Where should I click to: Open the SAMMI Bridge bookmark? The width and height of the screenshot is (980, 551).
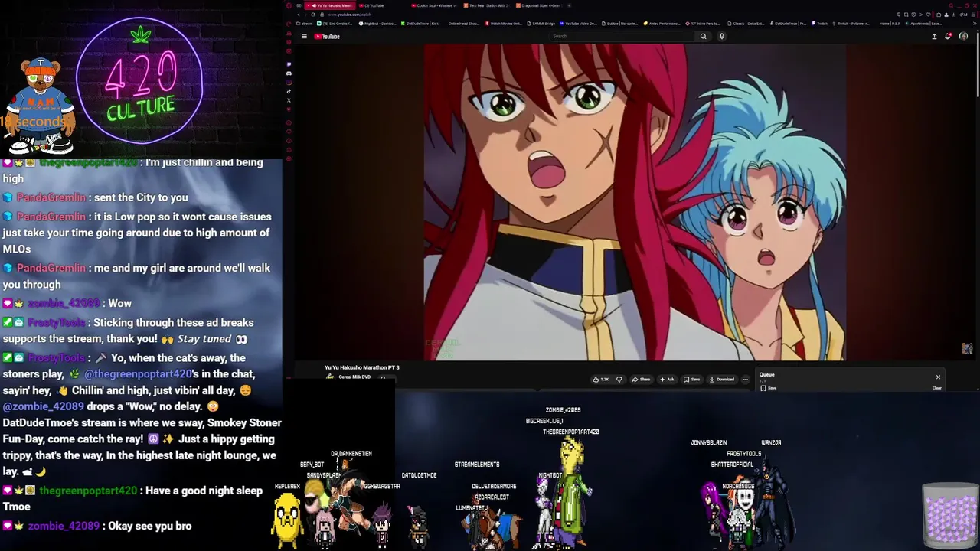point(541,24)
